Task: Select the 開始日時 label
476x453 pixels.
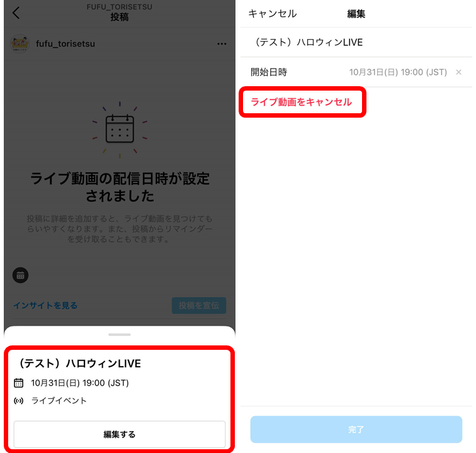Action: click(269, 72)
